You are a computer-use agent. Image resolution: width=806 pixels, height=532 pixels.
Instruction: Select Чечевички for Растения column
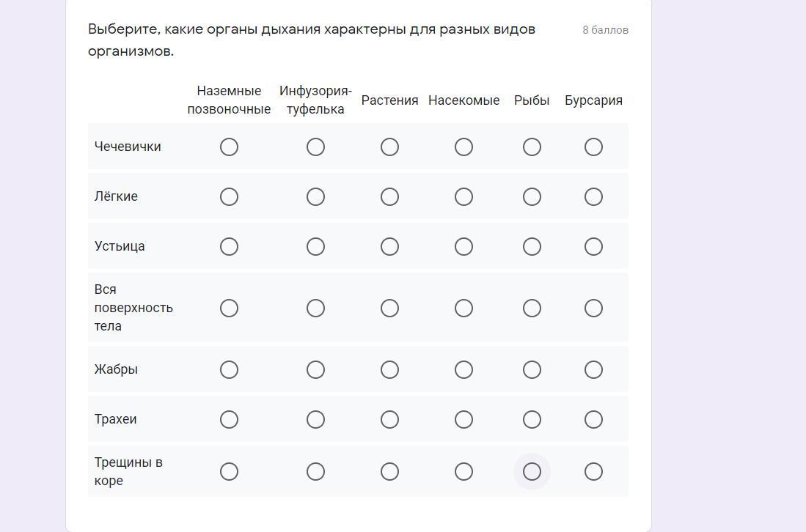point(389,147)
